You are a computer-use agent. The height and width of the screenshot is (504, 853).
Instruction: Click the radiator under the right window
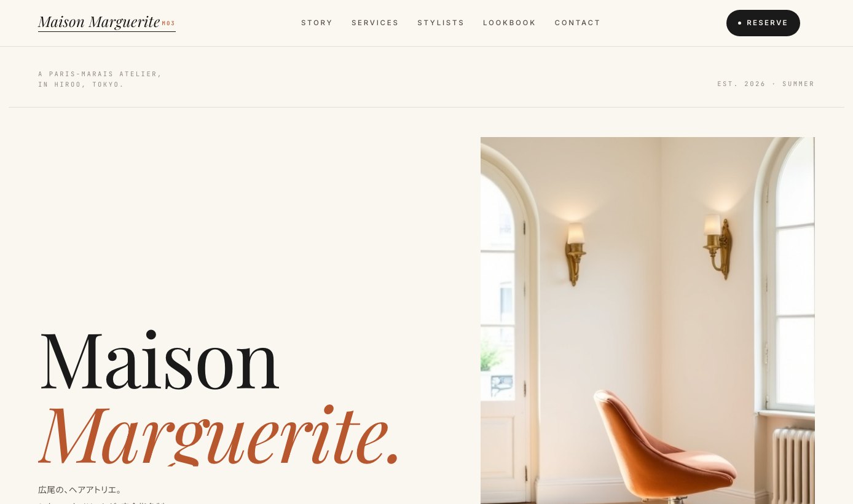click(x=793, y=465)
